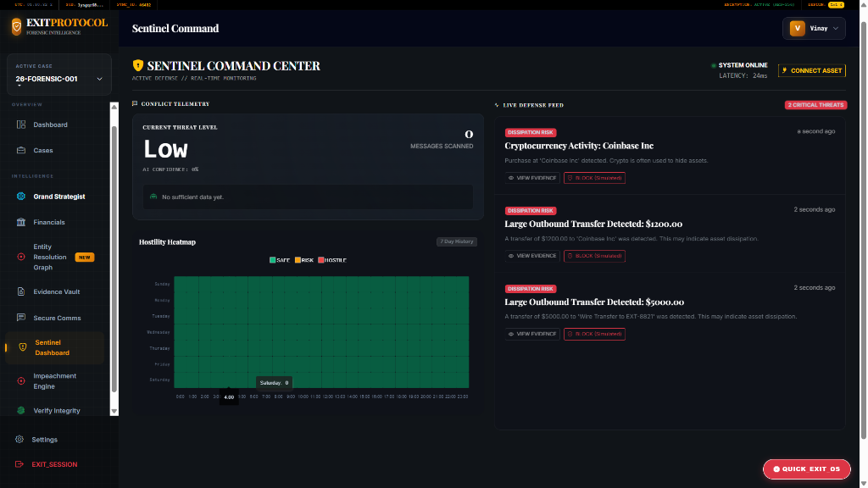Open the Vinay user menu
Screen dimensions: 868x488
click(811, 28)
